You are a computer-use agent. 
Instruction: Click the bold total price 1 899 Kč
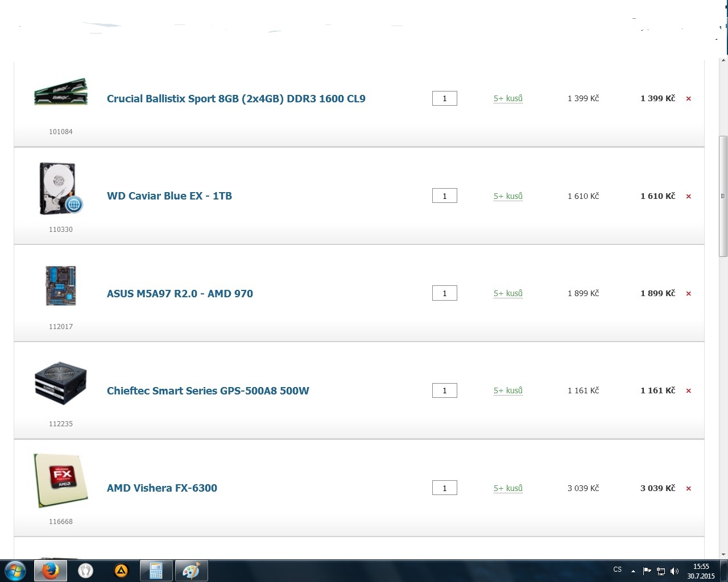tap(657, 293)
